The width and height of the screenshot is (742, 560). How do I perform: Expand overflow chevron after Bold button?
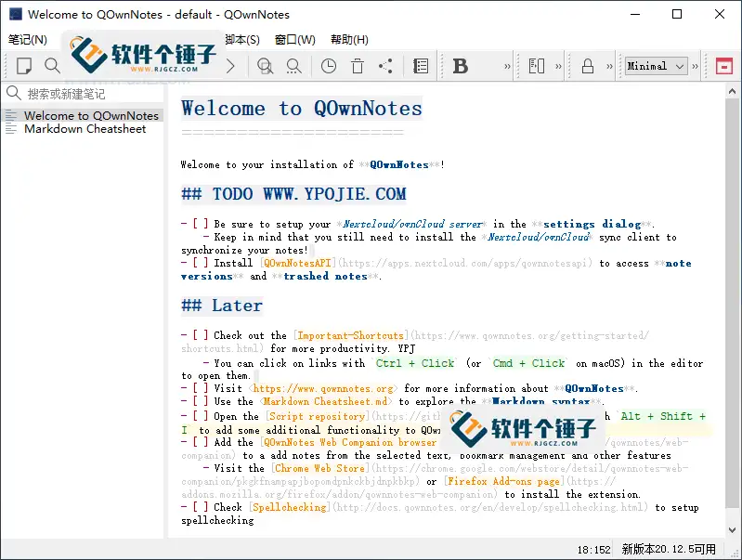click(507, 66)
